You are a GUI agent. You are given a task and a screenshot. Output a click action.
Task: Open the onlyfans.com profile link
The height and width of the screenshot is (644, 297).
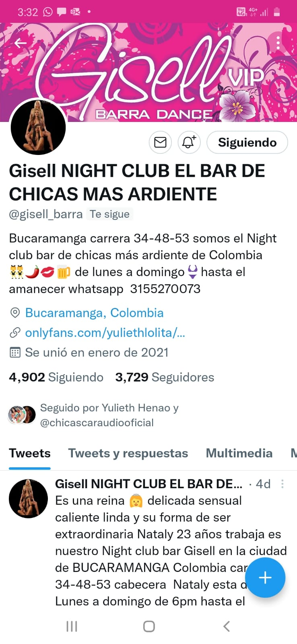(105, 333)
